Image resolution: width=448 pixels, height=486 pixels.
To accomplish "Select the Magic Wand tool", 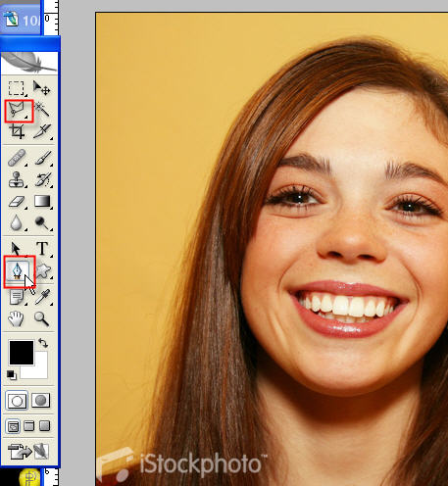I will click(x=42, y=110).
